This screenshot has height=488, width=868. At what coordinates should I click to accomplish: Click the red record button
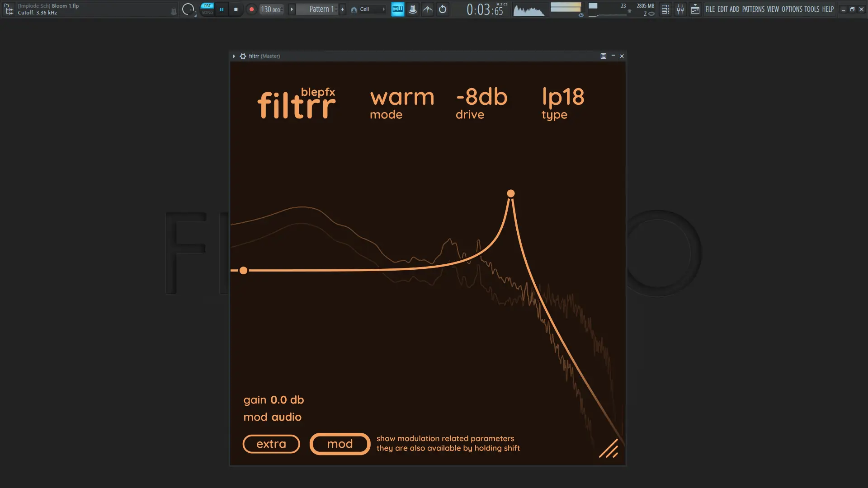click(x=252, y=9)
